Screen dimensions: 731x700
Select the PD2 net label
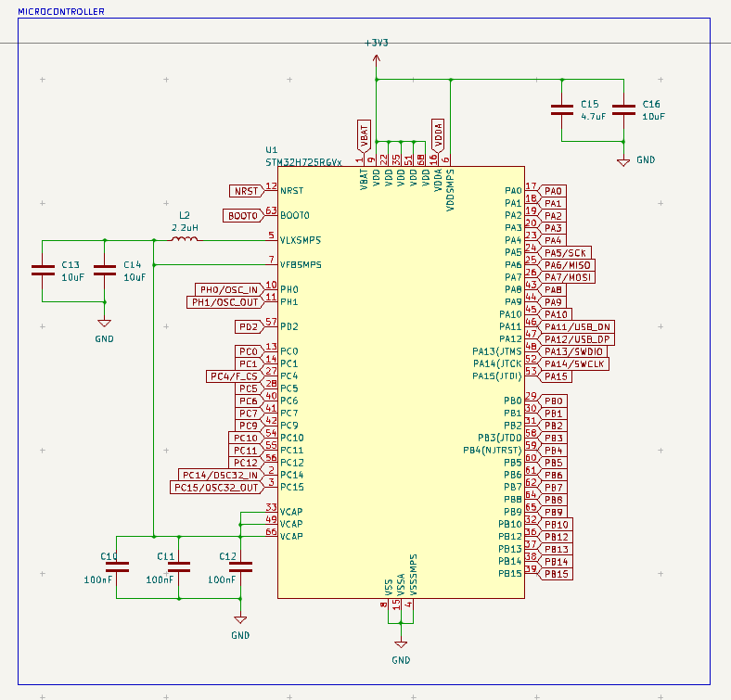pos(249,327)
